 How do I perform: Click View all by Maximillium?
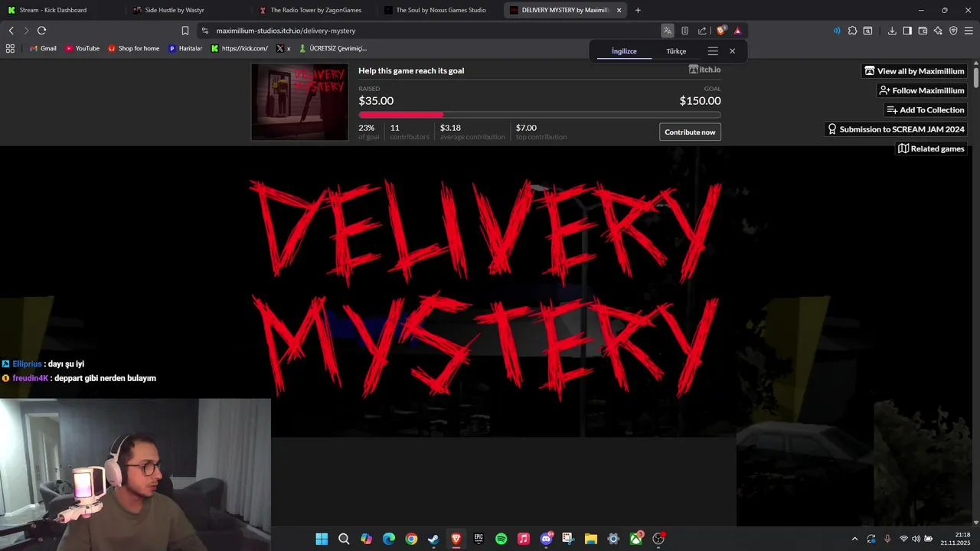[x=914, y=71]
